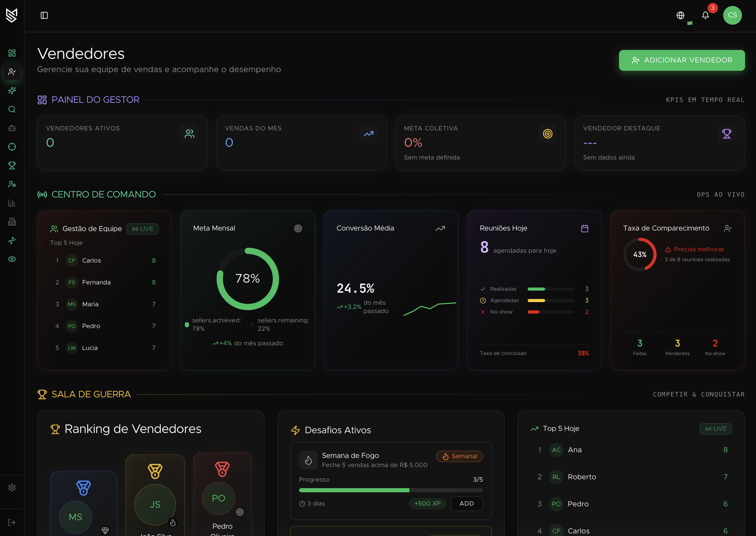Click the eye visibility sidebar icon
This screenshot has width=756, height=536.
tap(12, 259)
